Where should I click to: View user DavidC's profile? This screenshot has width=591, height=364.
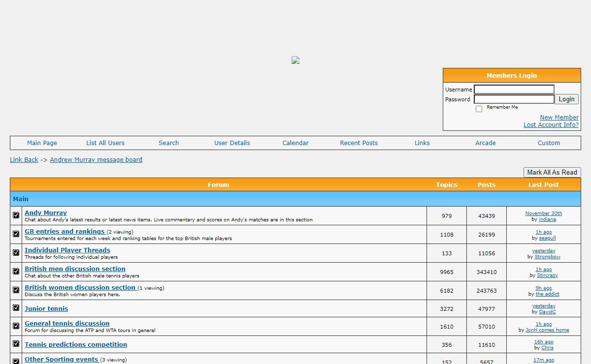coord(548,311)
